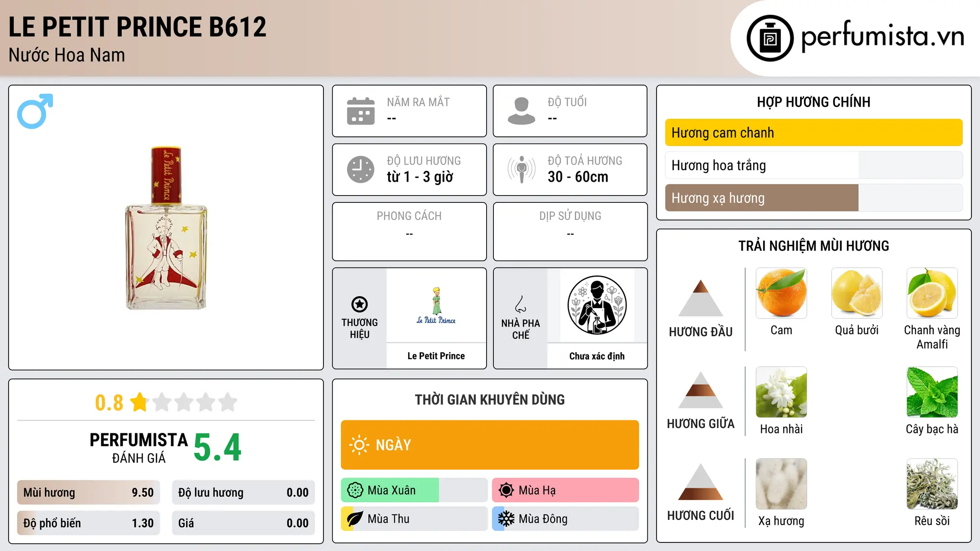Image resolution: width=980 pixels, height=551 pixels.
Task: Click the Độ lưu hương 0.00 score bar
Action: (x=243, y=492)
